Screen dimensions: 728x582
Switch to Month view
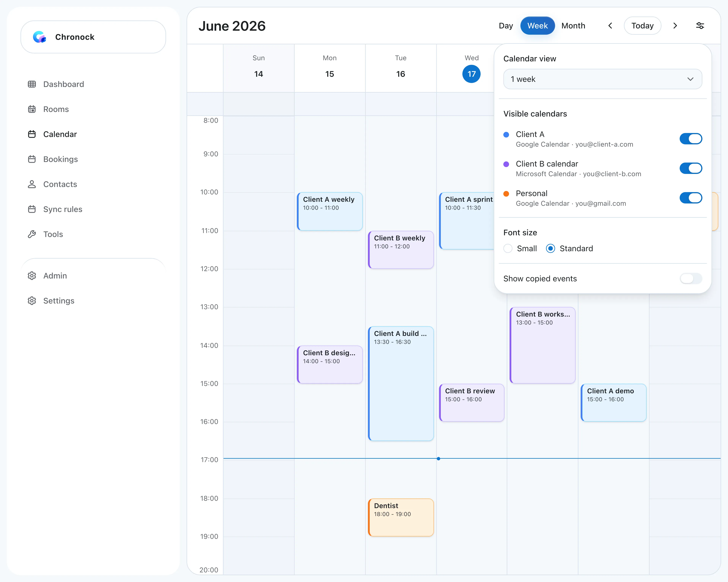click(x=573, y=26)
